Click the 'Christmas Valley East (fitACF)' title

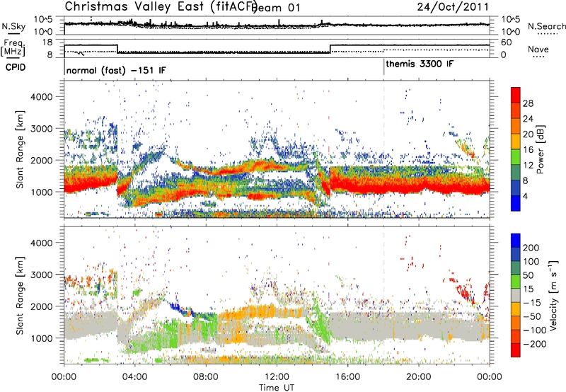(161, 6)
